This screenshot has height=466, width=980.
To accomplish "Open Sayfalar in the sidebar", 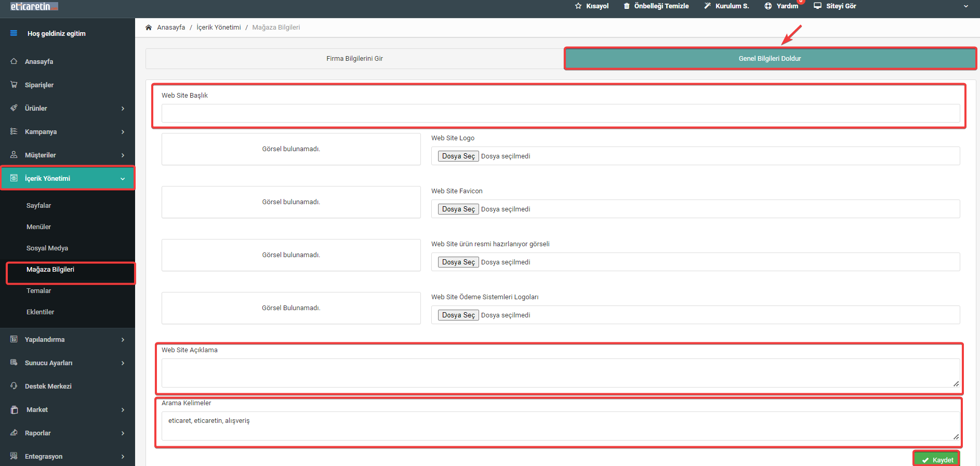I will pyautogui.click(x=38, y=206).
